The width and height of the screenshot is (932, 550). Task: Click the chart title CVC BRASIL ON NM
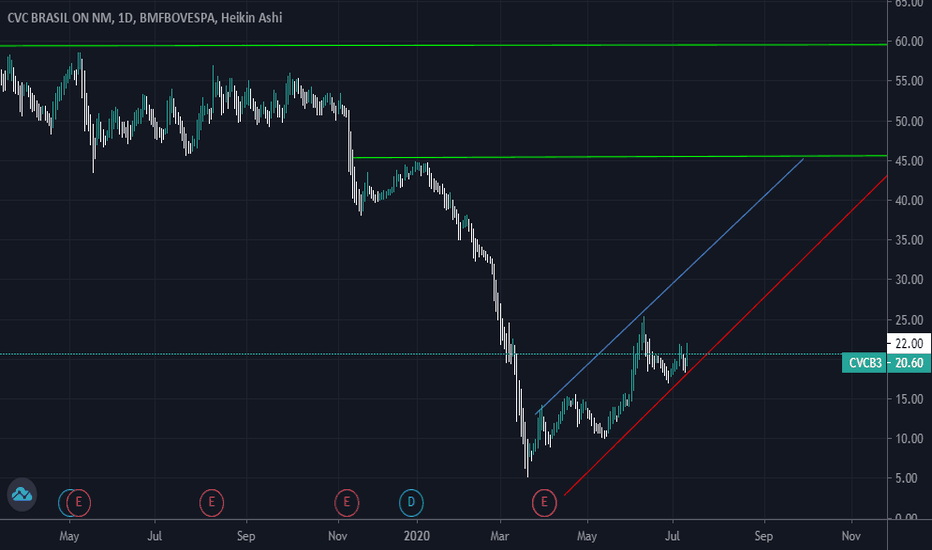click(x=59, y=18)
